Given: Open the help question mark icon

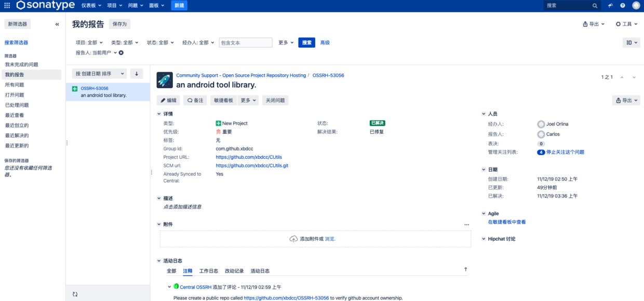Looking at the screenshot, I should [623, 6].
